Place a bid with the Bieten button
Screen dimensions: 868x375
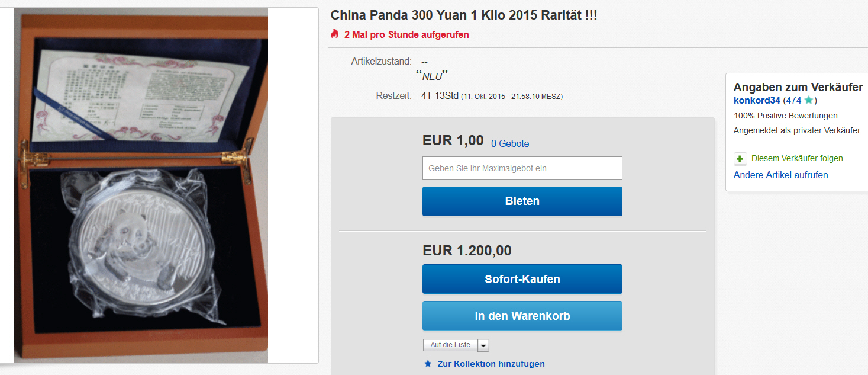[x=522, y=201]
